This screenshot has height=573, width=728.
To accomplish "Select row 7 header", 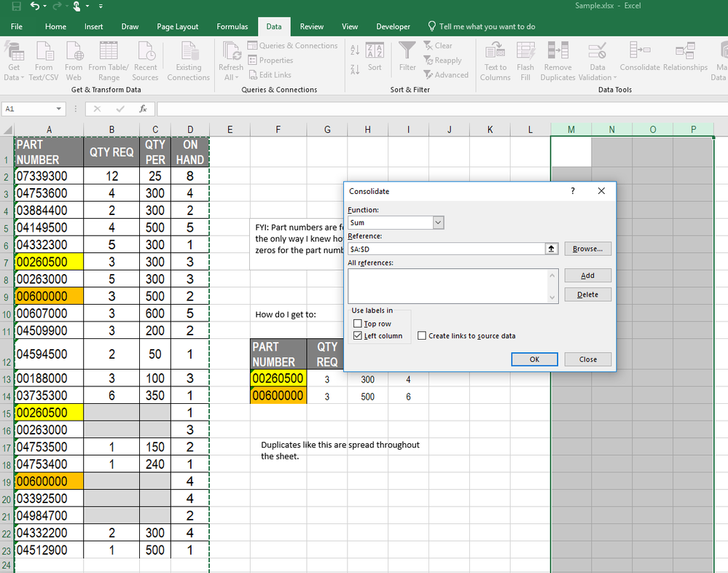I will (x=7, y=263).
